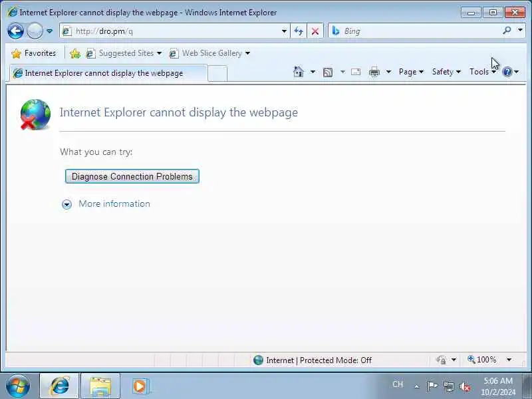The height and width of the screenshot is (399, 532).
Task: Click the Show desktop strip beside the clock
Action: [528, 386]
